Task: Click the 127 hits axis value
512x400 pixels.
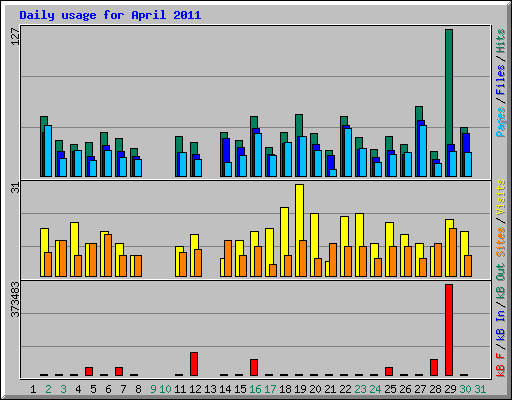Action: click(x=15, y=37)
